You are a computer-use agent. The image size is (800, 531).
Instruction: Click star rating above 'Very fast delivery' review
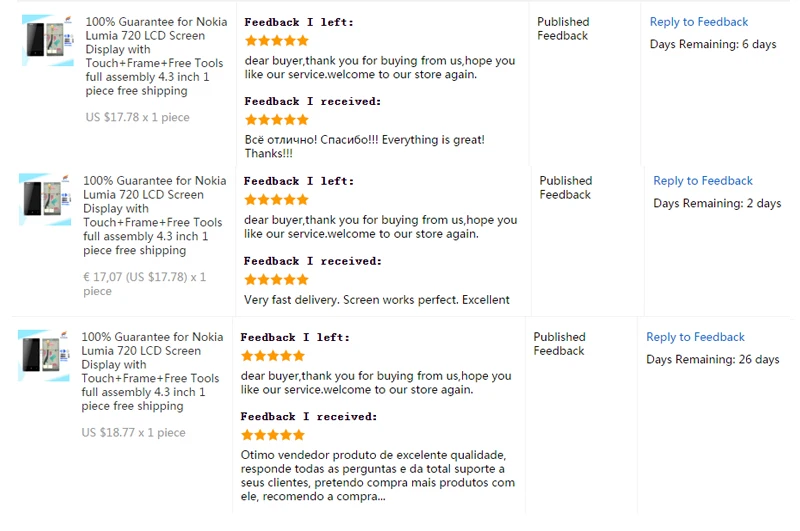[276, 280]
